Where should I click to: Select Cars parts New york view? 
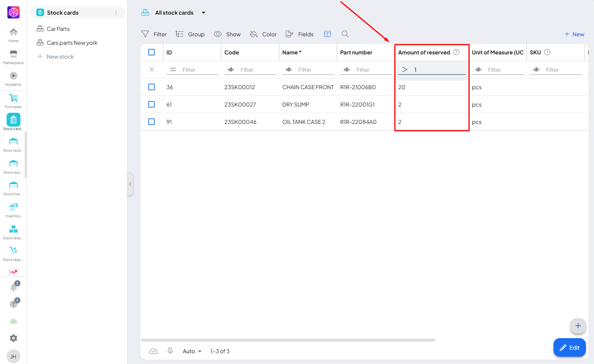point(72,43)
